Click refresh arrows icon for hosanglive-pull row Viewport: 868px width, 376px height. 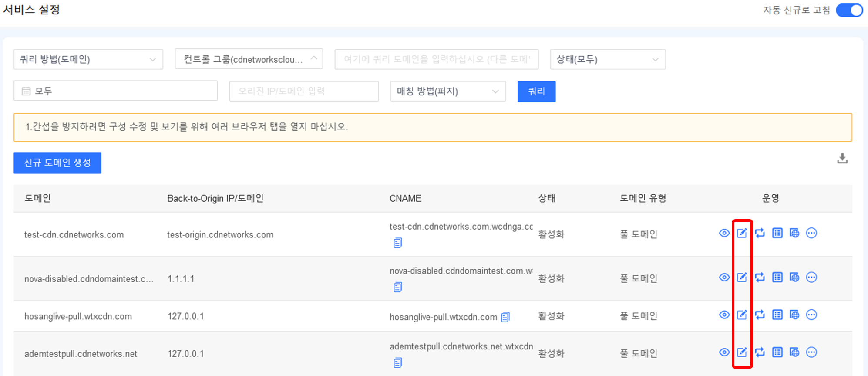click(760, 315)
